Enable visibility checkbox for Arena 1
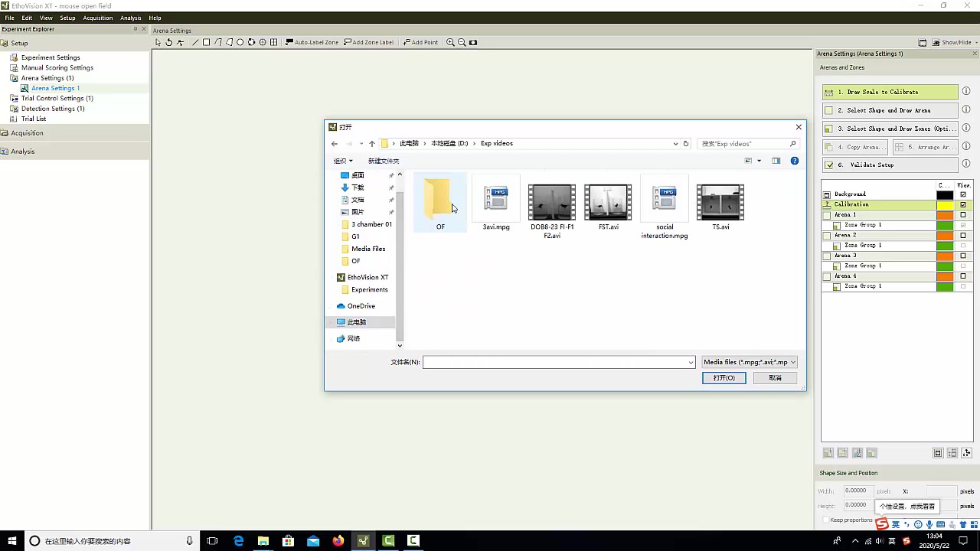This screenshot has width=980, height=551. pyautogui.click(x=963, y=215)
